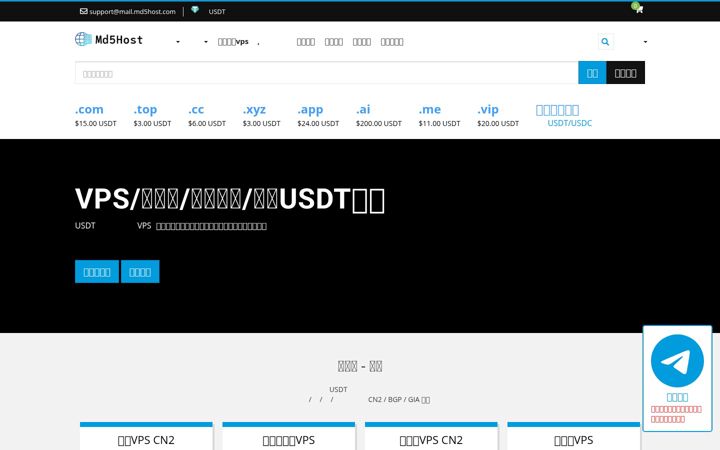Open the shopping cart icon
The width and height of the screenshot is (720, 450).
[x=639, y=9]
